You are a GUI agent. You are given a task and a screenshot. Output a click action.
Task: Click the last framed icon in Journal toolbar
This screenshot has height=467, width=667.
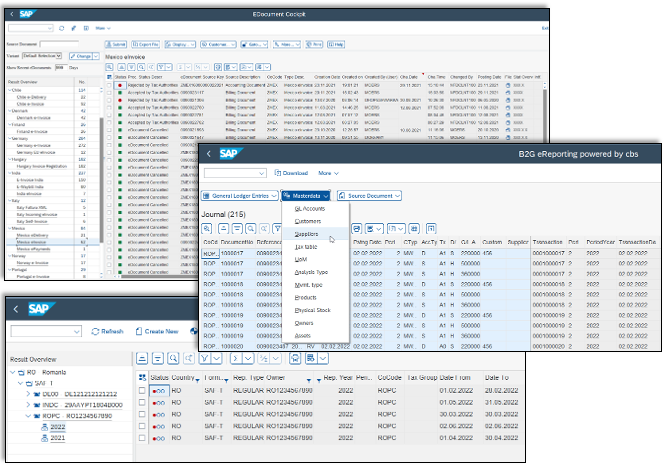[431, 229]
